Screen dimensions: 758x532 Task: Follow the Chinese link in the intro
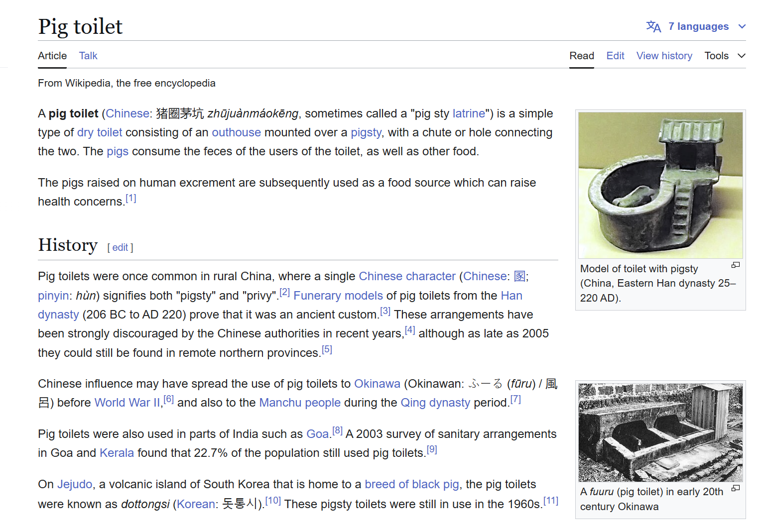tap(127, 113)
